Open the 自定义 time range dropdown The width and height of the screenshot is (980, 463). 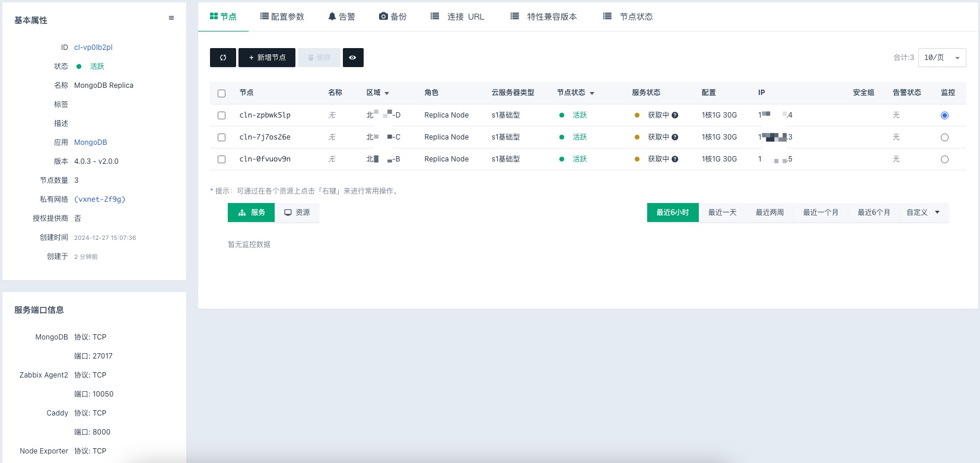click(924, 213)
